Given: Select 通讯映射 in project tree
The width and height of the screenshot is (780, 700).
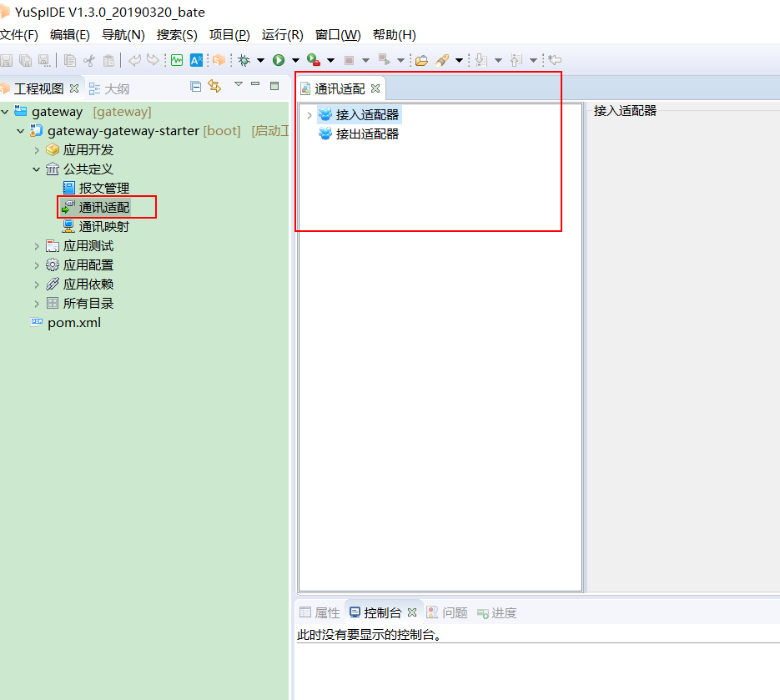Looking at the screenshot, I should pos(103,226).
